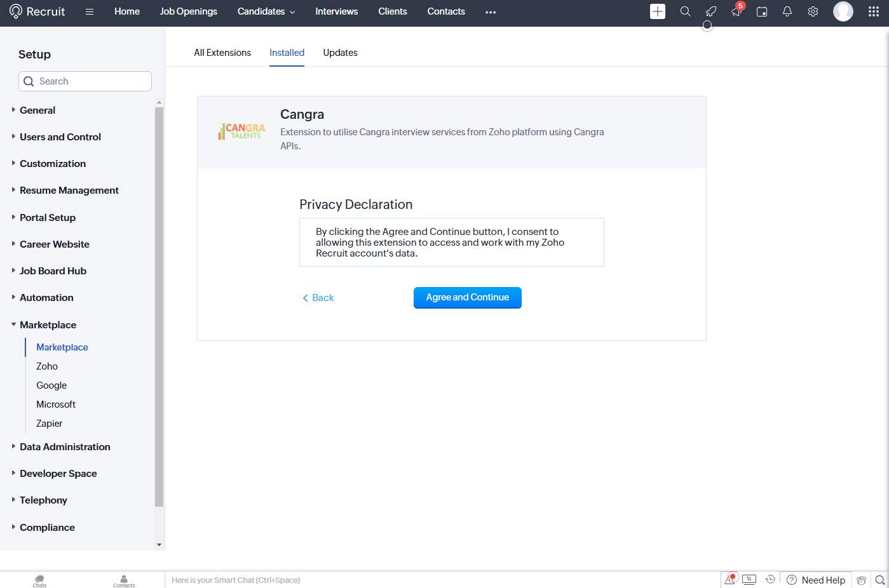Screen dimensions: 889x588
Task: Click the sticky notes icon in bottom bar
Action: (x=861, y=580)
